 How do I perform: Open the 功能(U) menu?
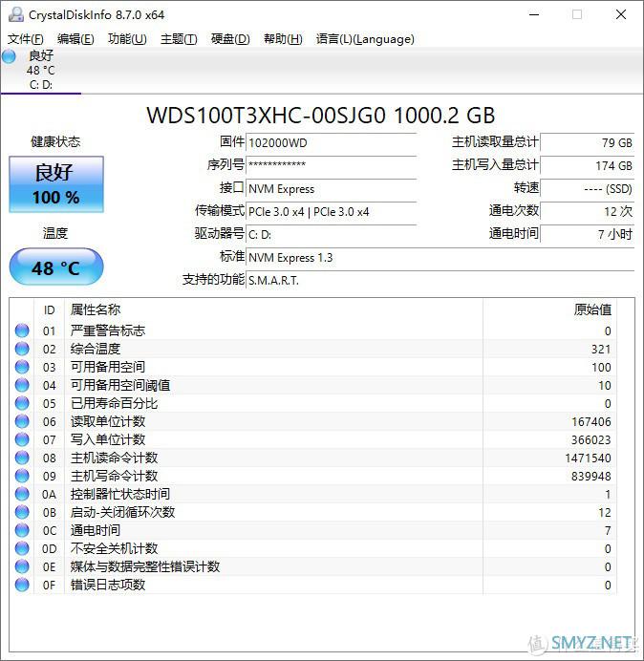(x=127, y=39)
